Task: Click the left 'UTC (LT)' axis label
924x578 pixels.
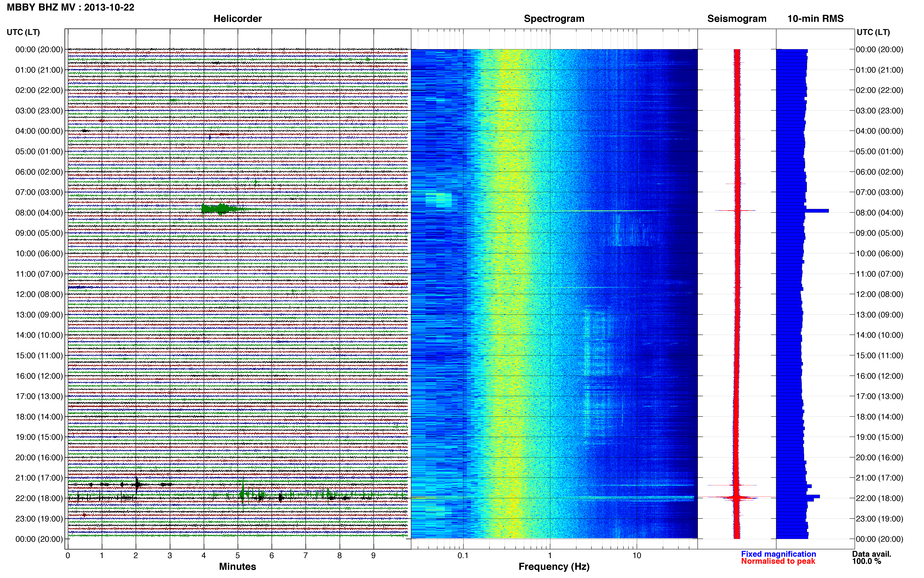Action: (x=23, y=32)
